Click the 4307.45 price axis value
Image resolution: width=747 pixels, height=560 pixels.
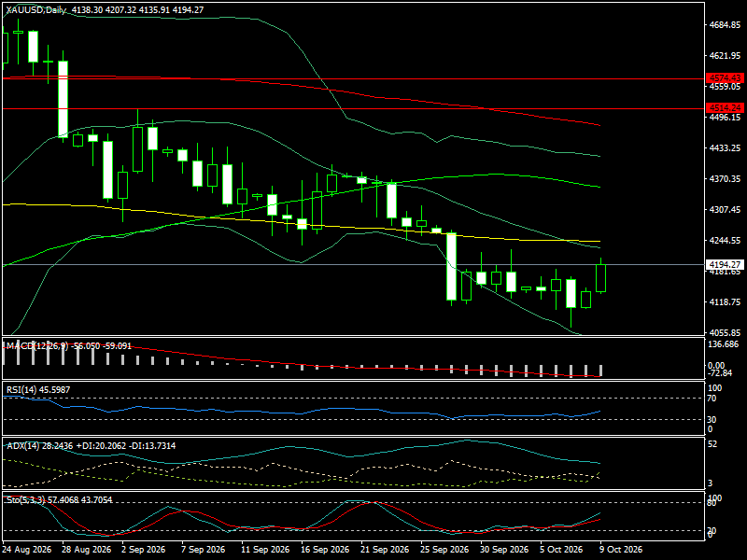[x=725, y=209]
